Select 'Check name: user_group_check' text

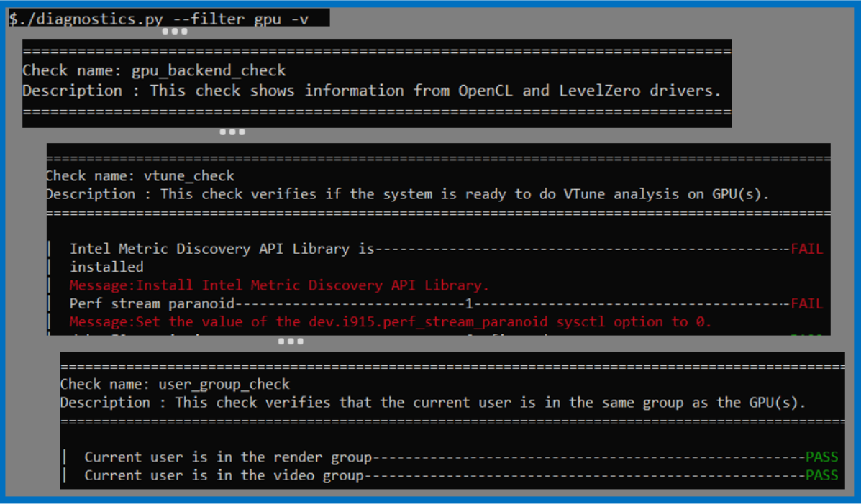click(x=176, y=385)
